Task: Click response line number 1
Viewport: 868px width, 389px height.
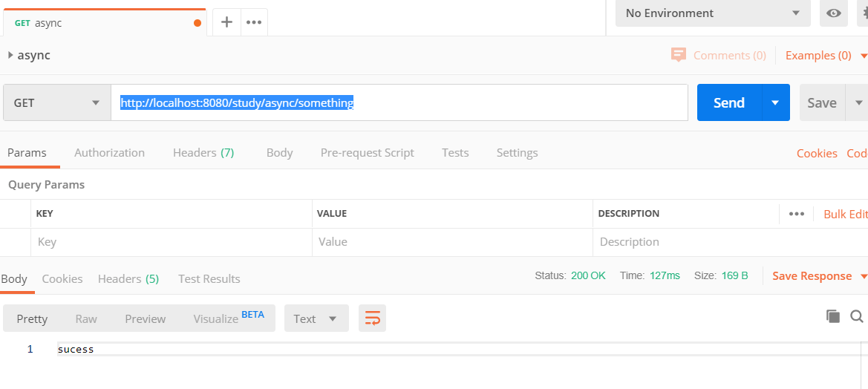Action: click(30, 349)
